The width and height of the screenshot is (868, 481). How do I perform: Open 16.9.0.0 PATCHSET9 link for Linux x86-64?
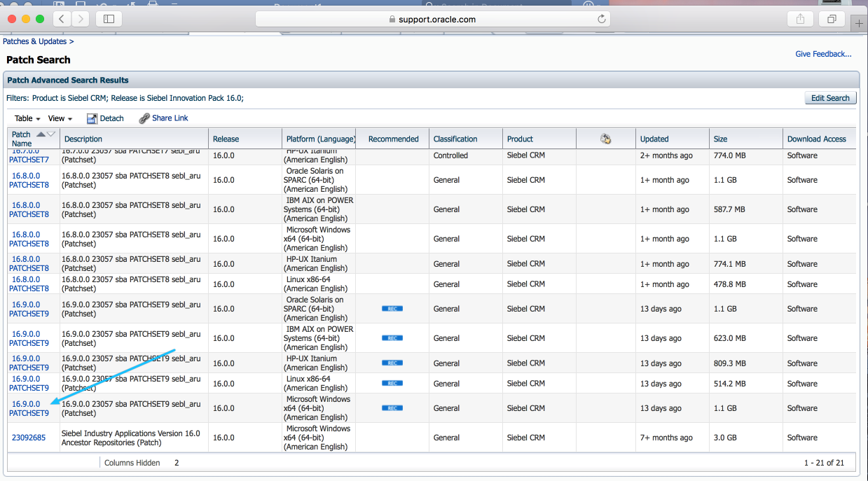coord(29,384)
